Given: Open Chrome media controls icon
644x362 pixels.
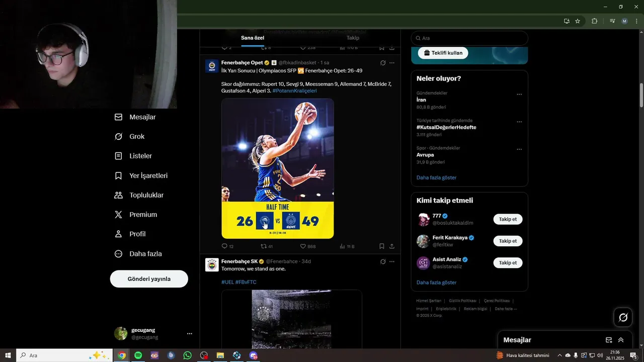Looking at the screenshot, I should tap(612, 21).
